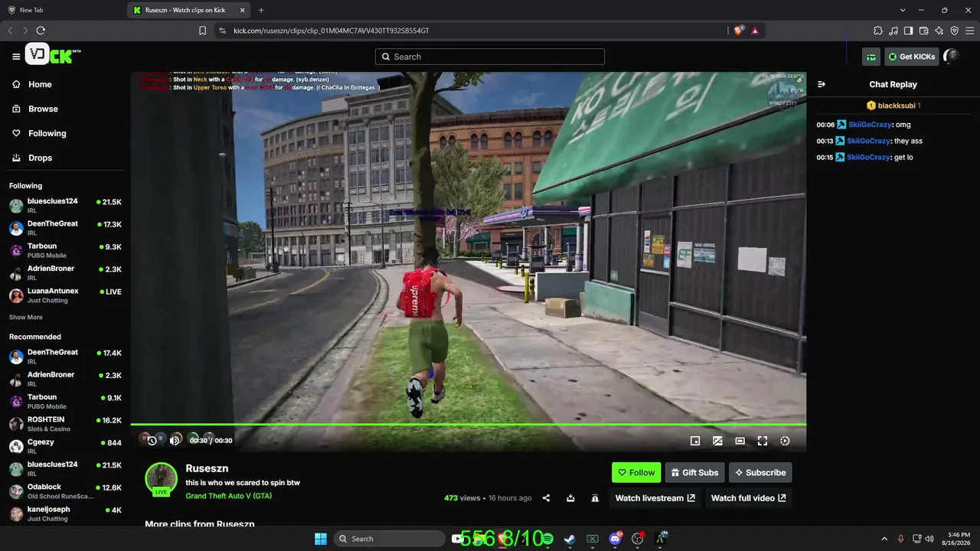The height and width of the screenshot is (551, 980).
Task: Click the Get KICKs button
Action: [912, 57]
